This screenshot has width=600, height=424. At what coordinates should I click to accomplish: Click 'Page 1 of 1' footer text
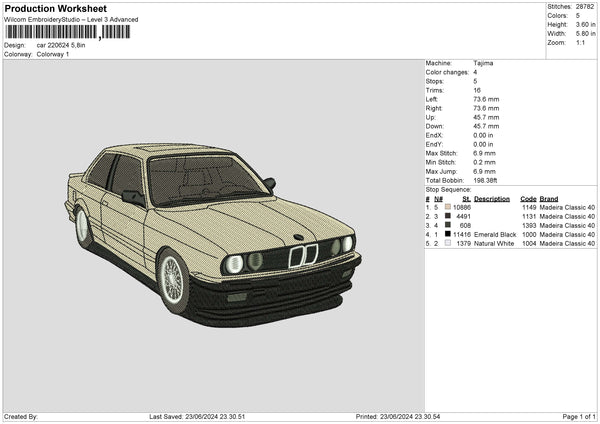point(579,416)
